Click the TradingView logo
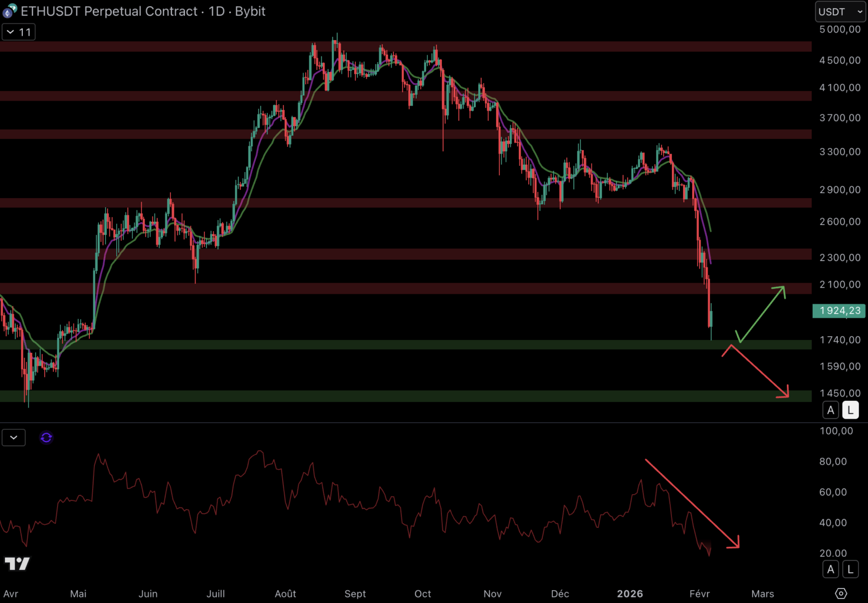The height and width of the screenshot is (603, 868). [x=17, y=564]
